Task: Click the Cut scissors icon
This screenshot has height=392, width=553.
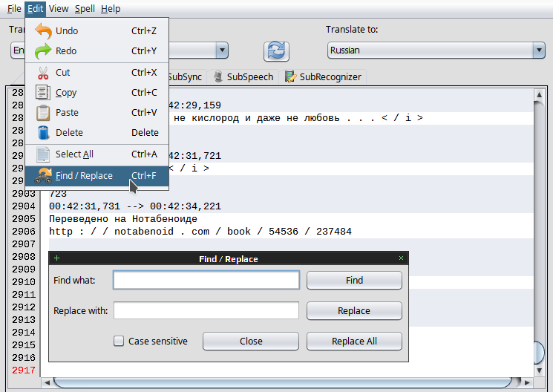Action: [x=43, y=72]
